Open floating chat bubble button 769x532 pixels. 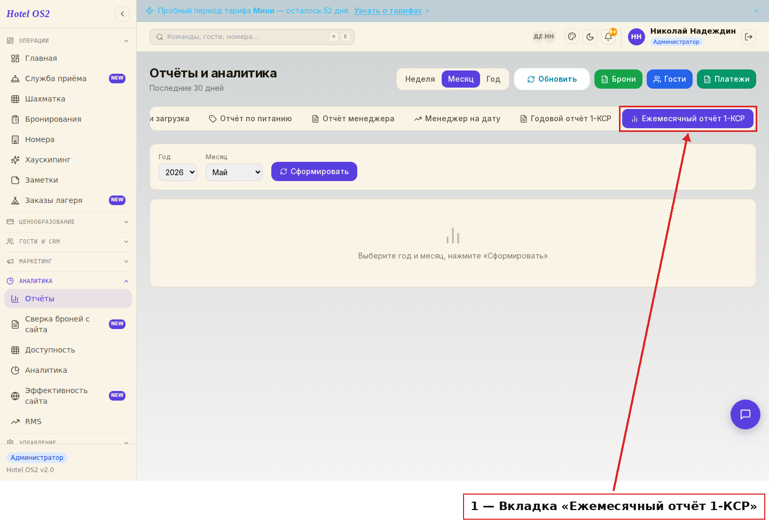746,414
